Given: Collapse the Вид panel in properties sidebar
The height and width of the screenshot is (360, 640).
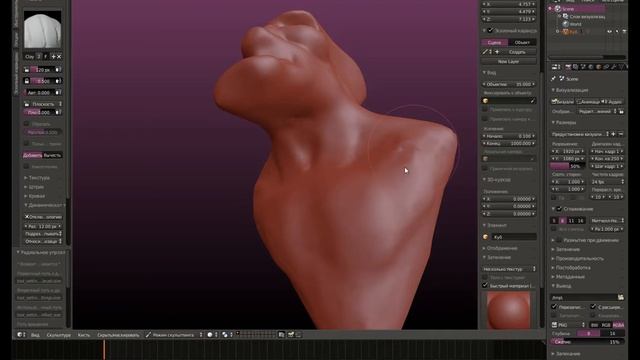Looking at the screenshot, I should [x=490, y=72].
